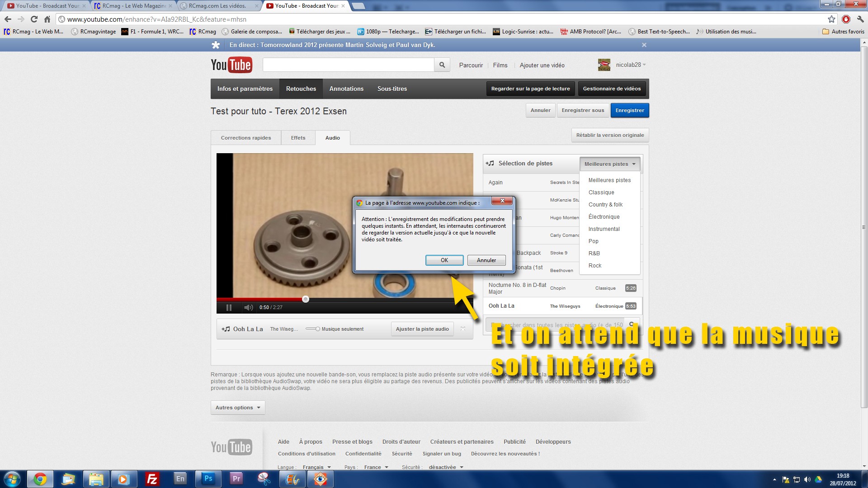Screen dimensions: 868x488
Task: Click the volume icon in system tray
Action: coord(807,479)
